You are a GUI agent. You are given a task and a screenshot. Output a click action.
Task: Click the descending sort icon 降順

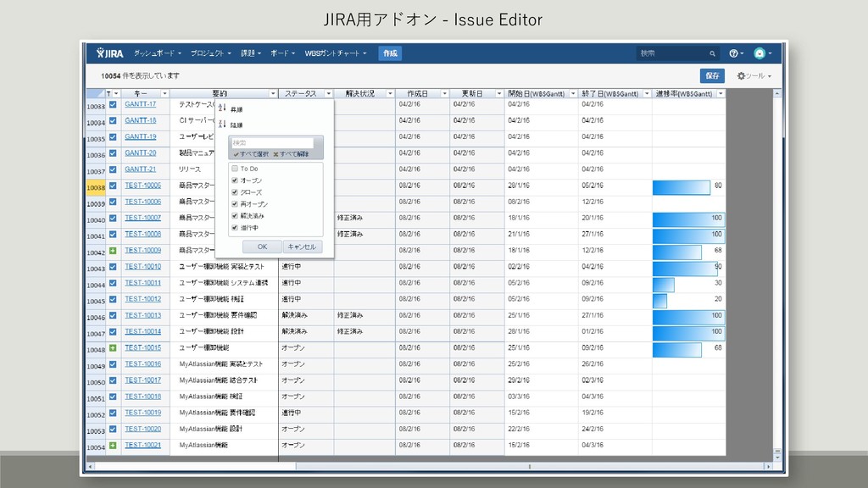point(222,124)
